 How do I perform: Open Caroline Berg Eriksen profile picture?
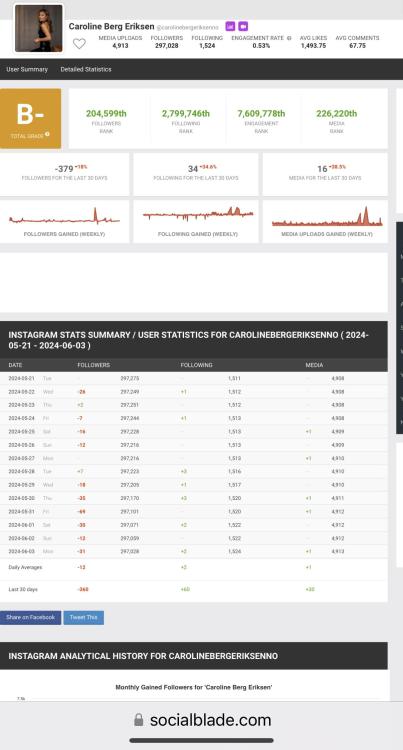click(39, 28)
